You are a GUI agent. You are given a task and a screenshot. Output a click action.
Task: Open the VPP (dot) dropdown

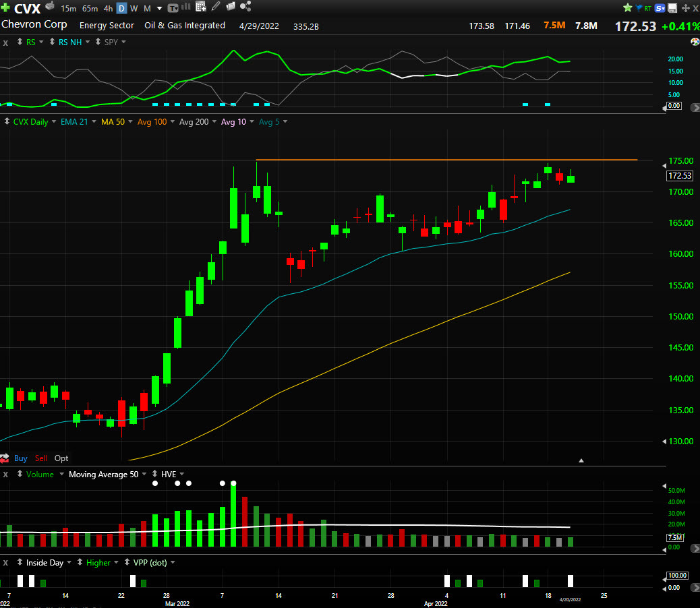[173, 562]
